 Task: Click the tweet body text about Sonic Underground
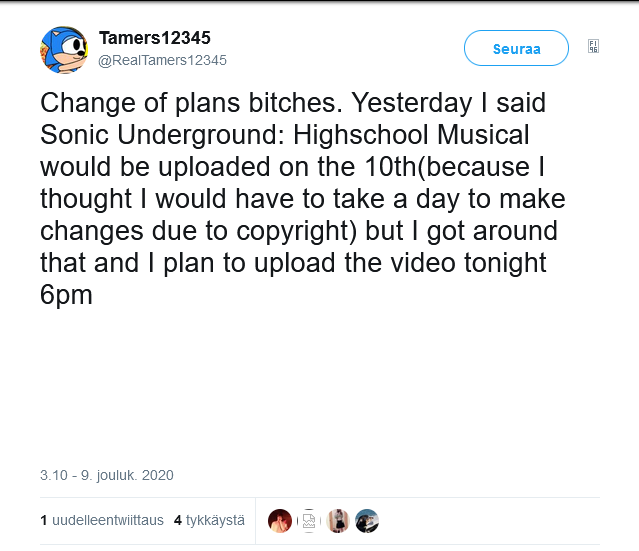[300, 200]
